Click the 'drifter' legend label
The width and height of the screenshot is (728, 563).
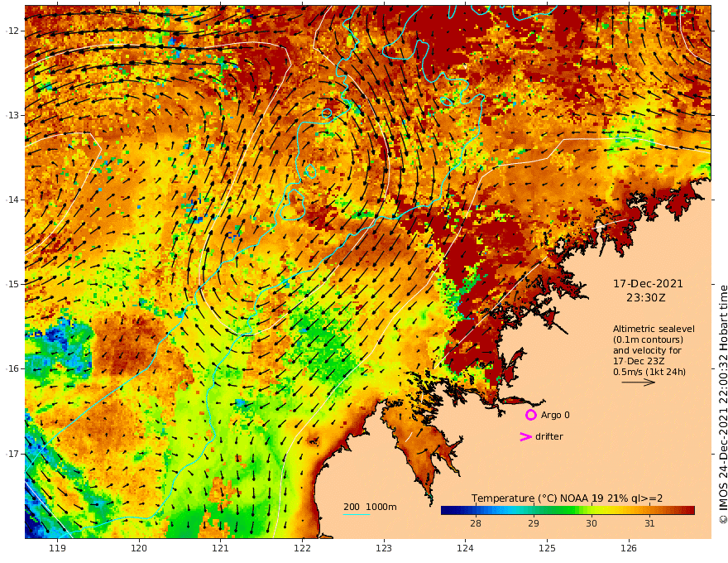(x=548, y=436)
